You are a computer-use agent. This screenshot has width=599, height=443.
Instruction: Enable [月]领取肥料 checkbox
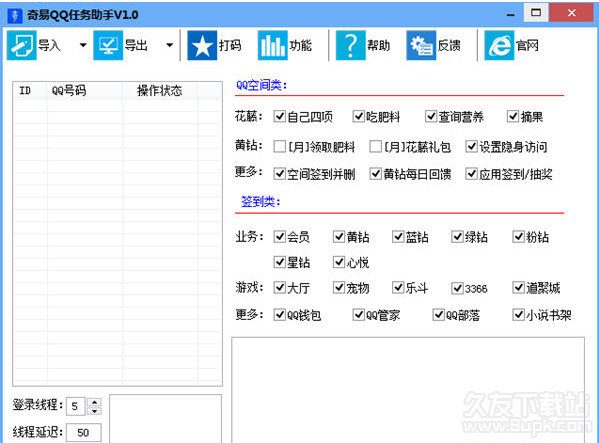280,146
